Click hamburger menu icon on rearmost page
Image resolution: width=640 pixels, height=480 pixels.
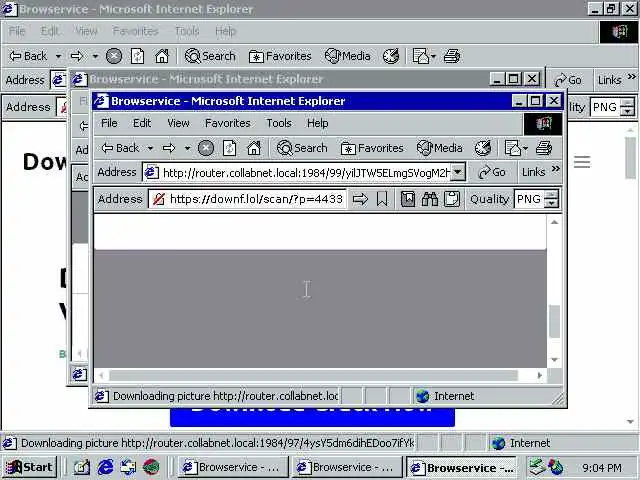[x=582, y=162]
